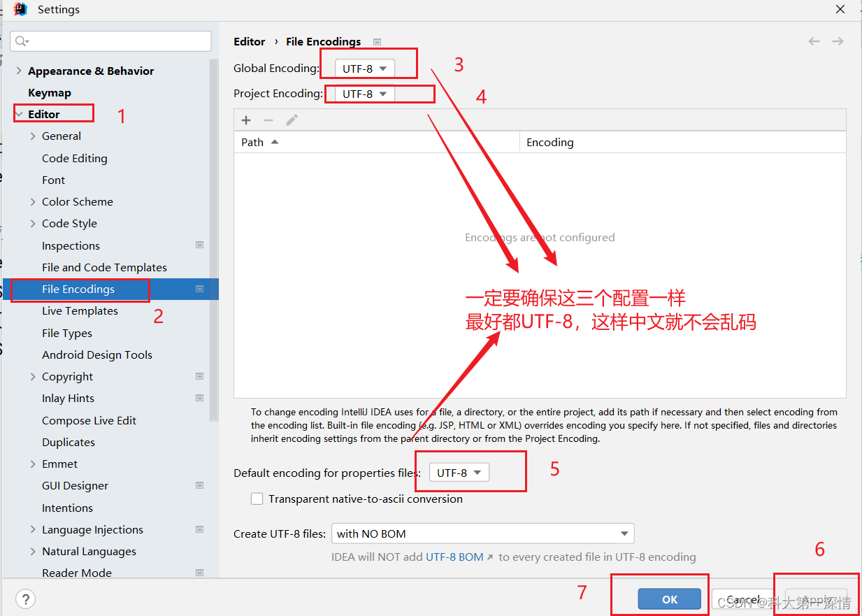Screen dimensions: 862x616
Task: Open Default encoding for properties files dropdown
Action: point(459,473)
